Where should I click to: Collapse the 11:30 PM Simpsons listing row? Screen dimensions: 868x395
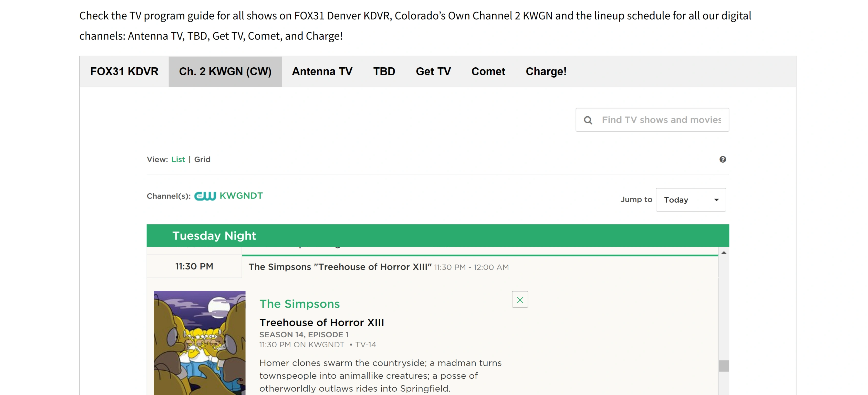[378, 267]
